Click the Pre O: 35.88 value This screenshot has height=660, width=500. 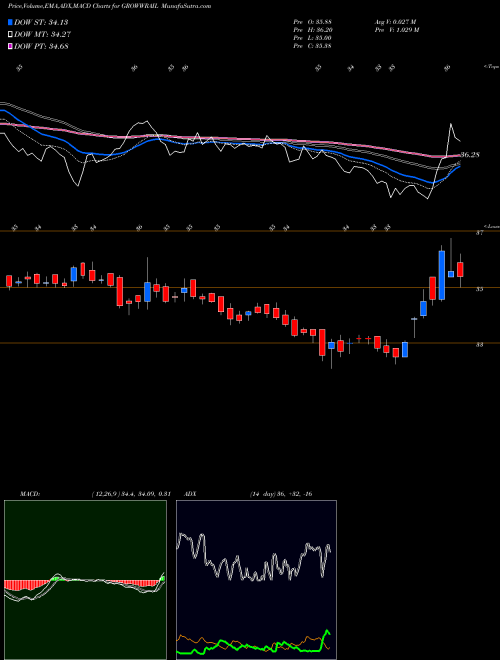(x=312, y=22)
